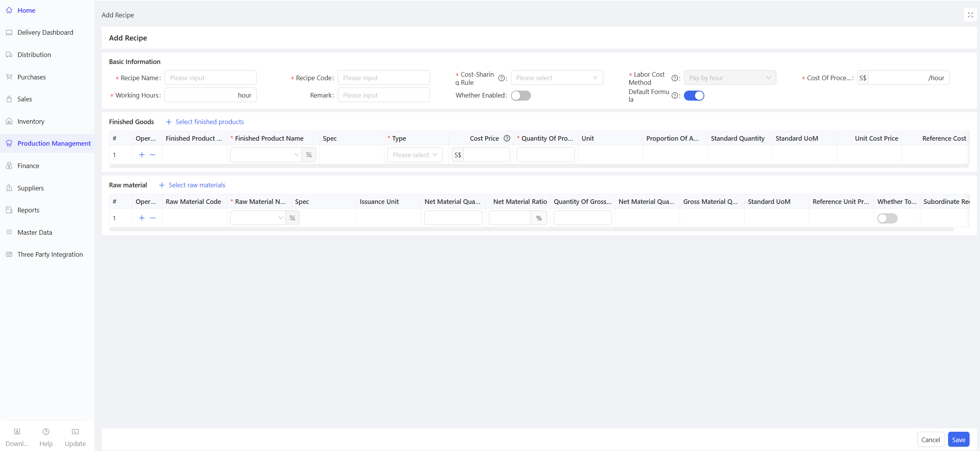The image size is (980, 451).
Task: Open the Cost-Sharing Rule dropdown
Action: 556,78
